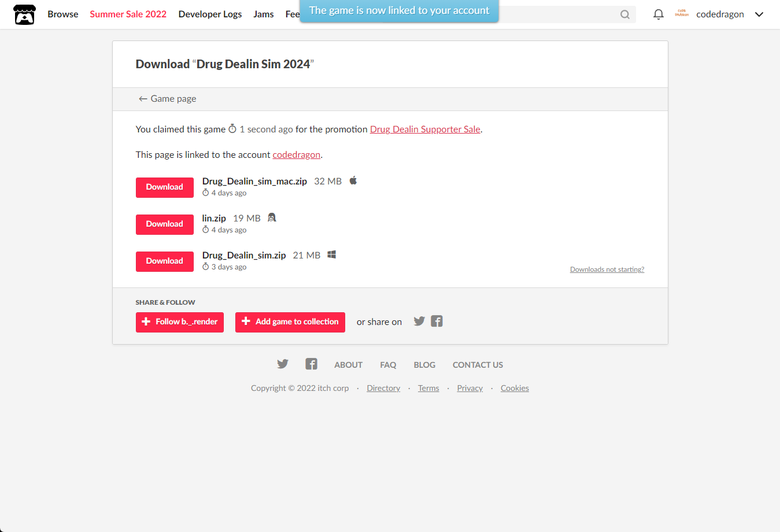Open the itch.io home logo
The image size is (780, 532).
pos(24,14)
